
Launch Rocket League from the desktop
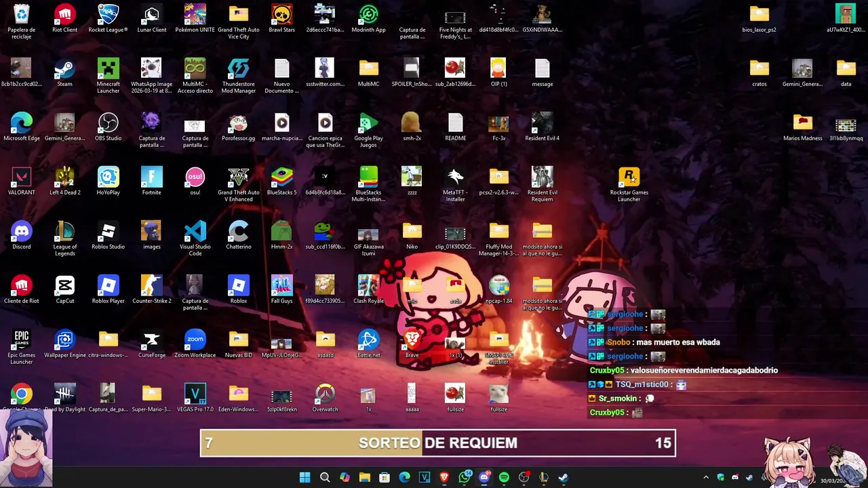(x=108, y=19)
